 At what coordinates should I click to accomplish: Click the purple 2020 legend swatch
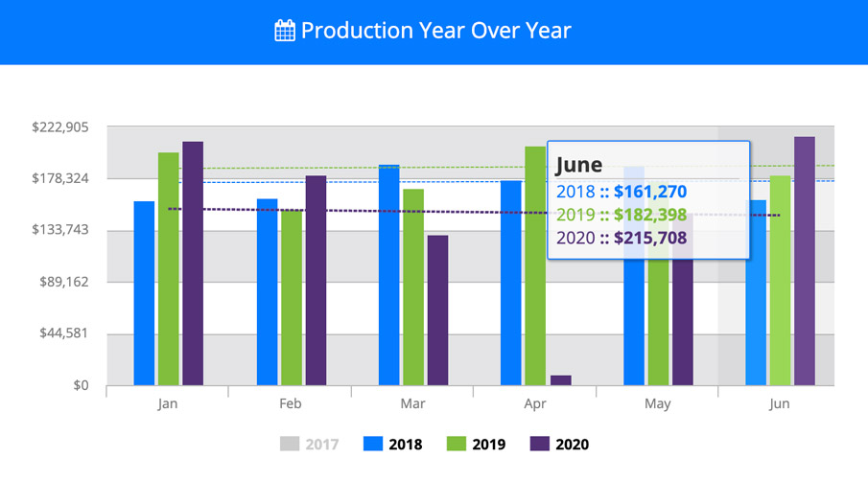pyautogui.click(x=540, y=444)
